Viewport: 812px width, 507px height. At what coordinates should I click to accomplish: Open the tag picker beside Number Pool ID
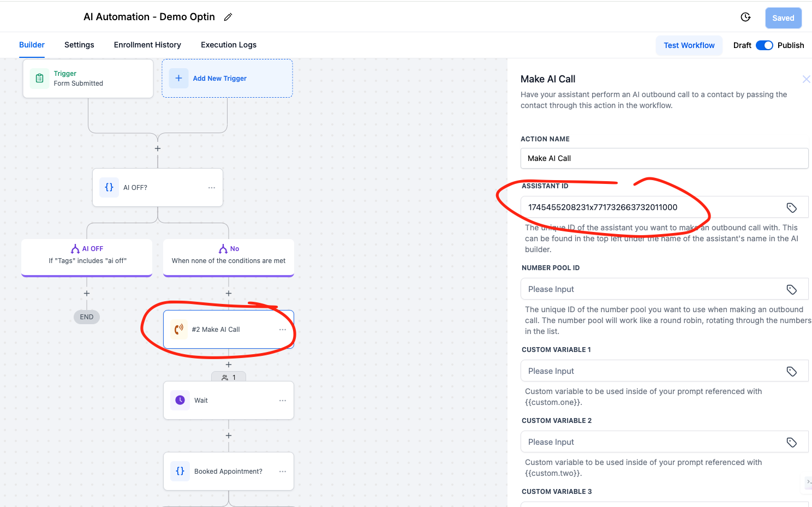click(792, 289)
